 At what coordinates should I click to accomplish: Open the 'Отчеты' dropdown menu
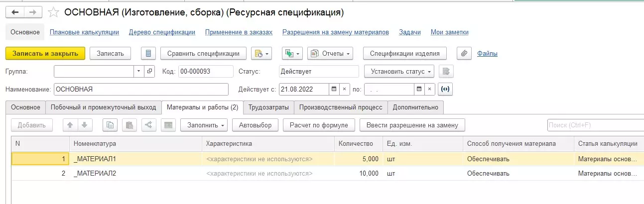tap(330, 53)
